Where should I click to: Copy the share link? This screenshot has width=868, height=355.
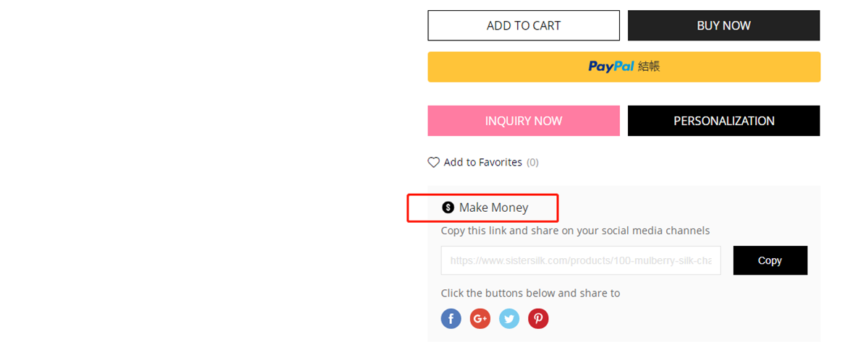point(770,260)
